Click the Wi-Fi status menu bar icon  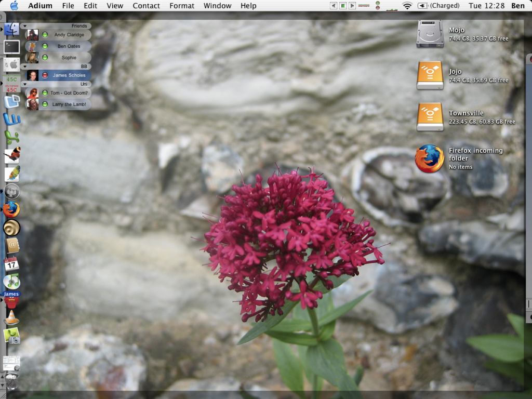click(x=407, y=6)
